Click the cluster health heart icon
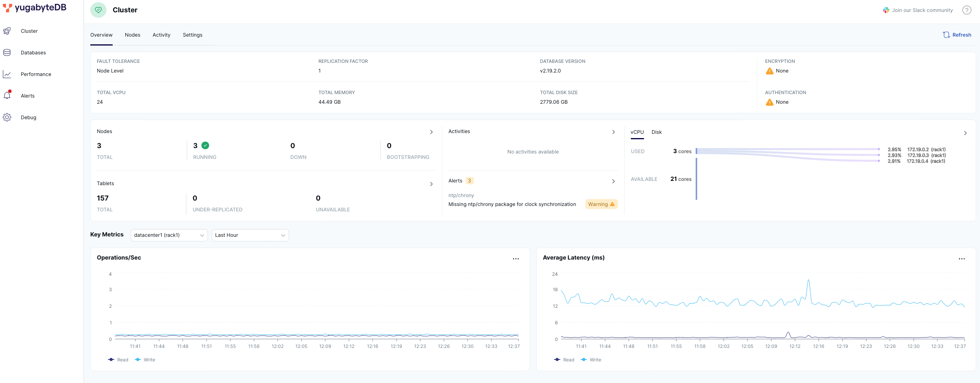 pyautogui.click(x=98, y=10)
